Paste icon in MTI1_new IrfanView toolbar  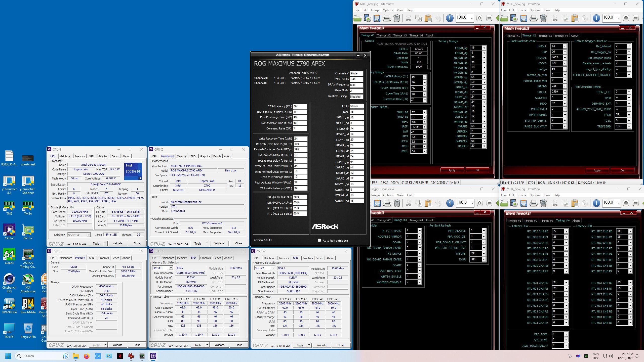click(428, 18)
